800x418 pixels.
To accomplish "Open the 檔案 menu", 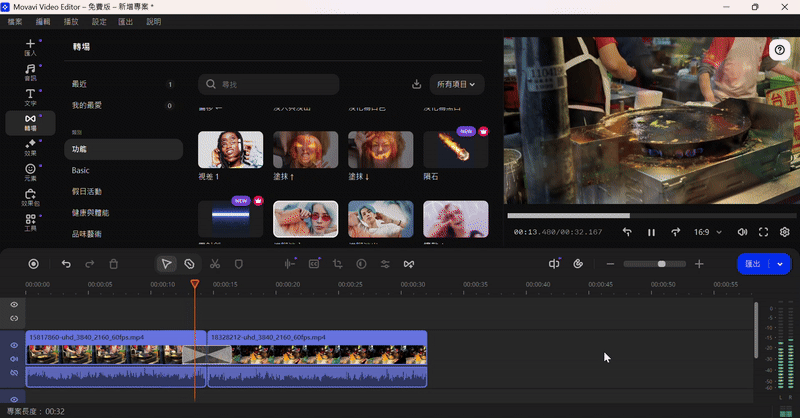I will [15, 21].
